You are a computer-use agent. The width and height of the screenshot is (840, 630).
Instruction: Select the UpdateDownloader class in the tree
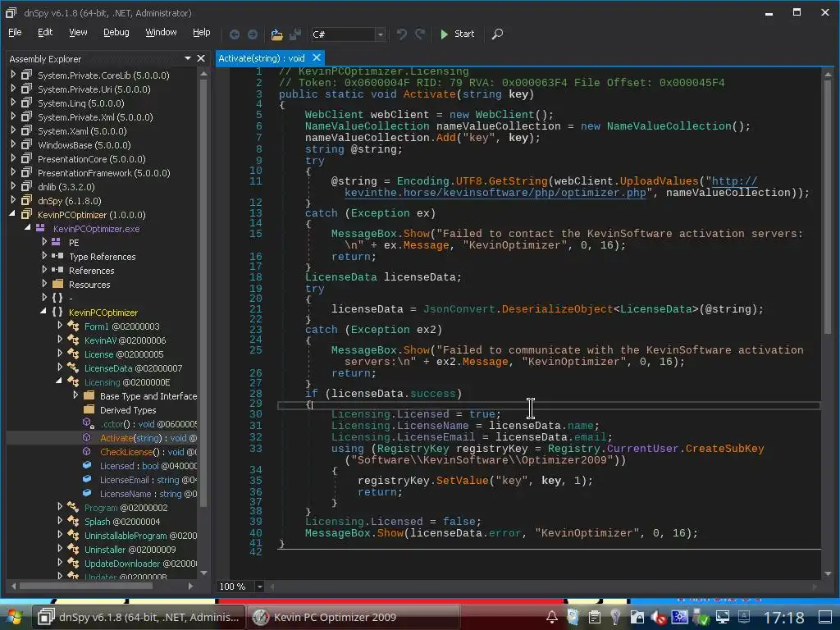pyautogui.click(x=140, y=563)
